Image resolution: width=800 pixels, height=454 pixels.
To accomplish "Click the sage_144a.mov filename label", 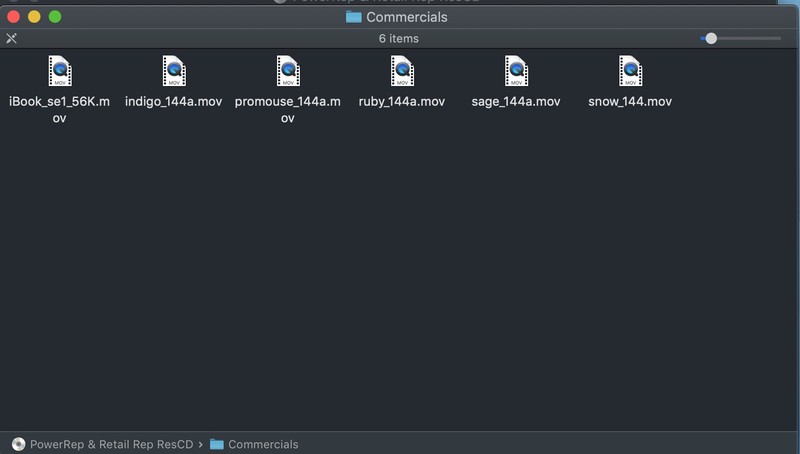I will [x=516, y=102].
